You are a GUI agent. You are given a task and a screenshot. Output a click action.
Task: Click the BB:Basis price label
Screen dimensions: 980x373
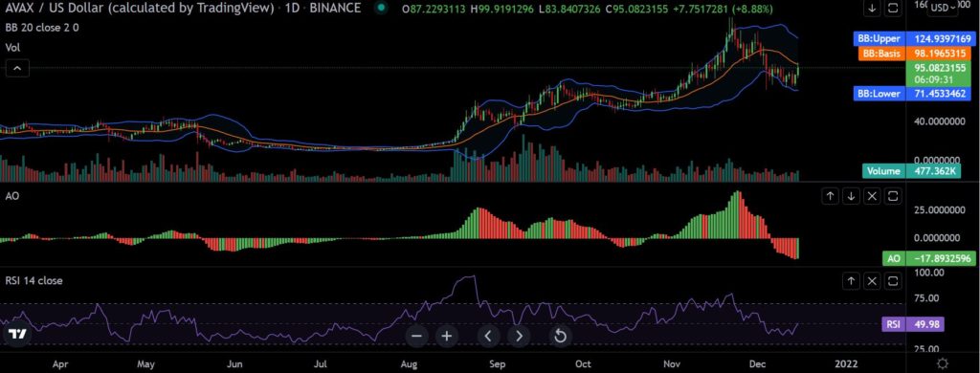(914, 54)
